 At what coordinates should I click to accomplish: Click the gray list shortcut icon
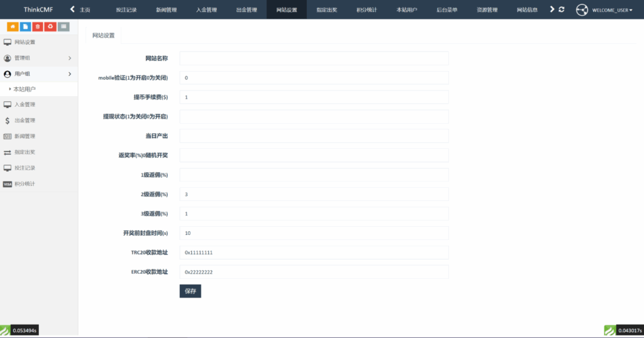[64, 26]
